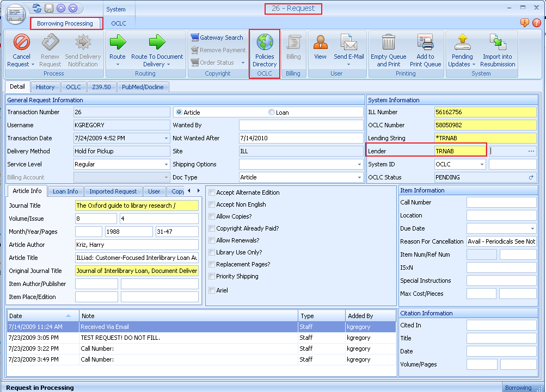Click the Order Status button
This screenshot has width=546, height=392.
pos(216,63)
